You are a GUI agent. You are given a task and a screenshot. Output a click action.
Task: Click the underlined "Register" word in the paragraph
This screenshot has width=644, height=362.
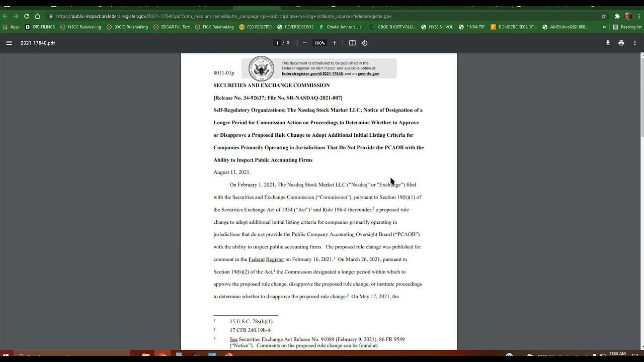pos(275,259)
